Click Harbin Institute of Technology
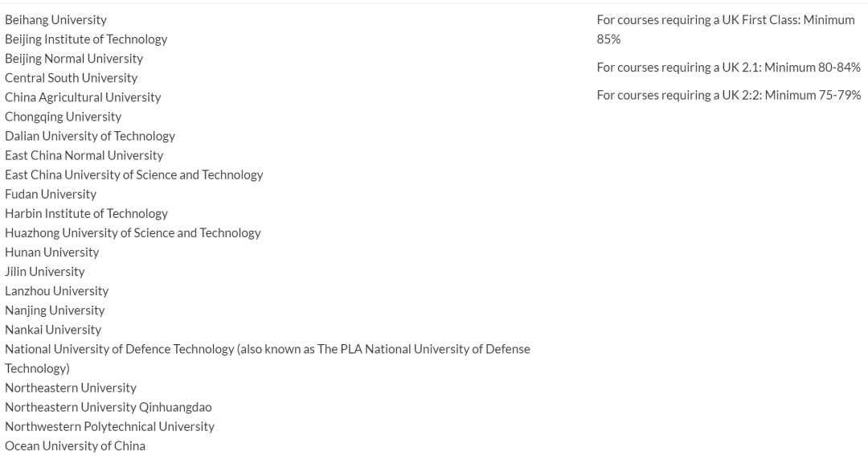This screenshot has width=868, height=456. point(86,213)
